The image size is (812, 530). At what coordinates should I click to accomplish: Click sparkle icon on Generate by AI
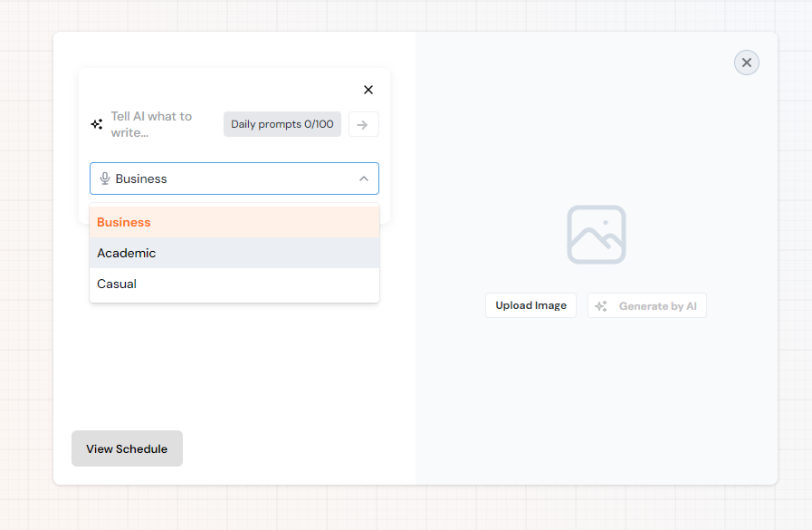[x=601, y=306]
